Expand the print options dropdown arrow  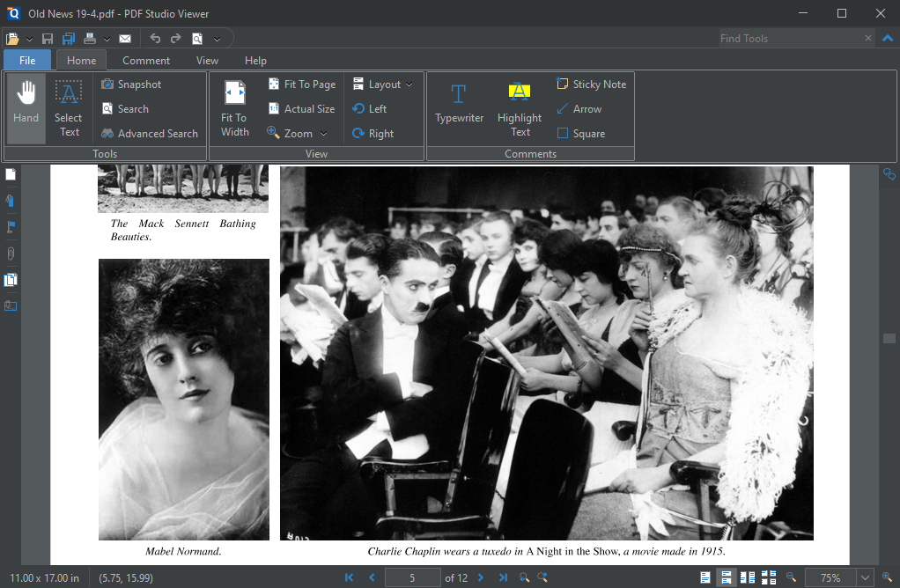[107, 39]
